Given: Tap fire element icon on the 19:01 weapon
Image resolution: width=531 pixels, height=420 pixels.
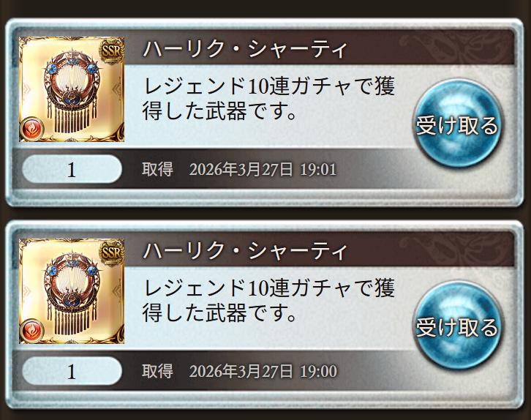Looking at the screenshot, I should click(x=32, y=128).
